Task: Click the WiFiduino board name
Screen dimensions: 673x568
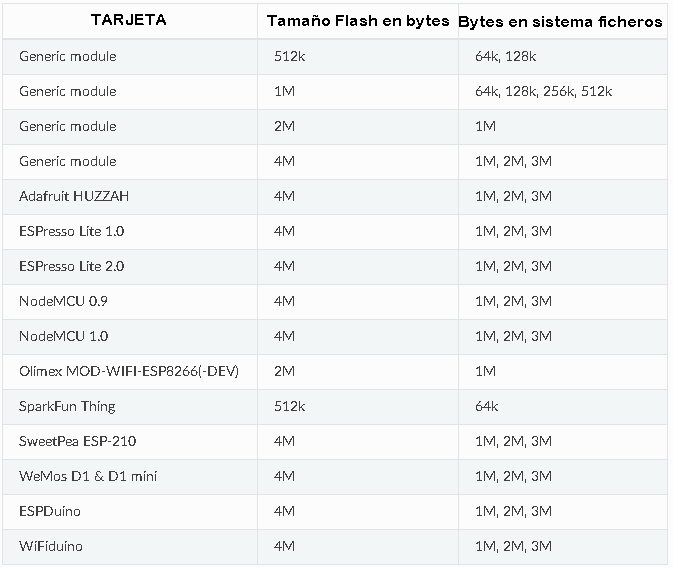Action: tap(51, 546)
